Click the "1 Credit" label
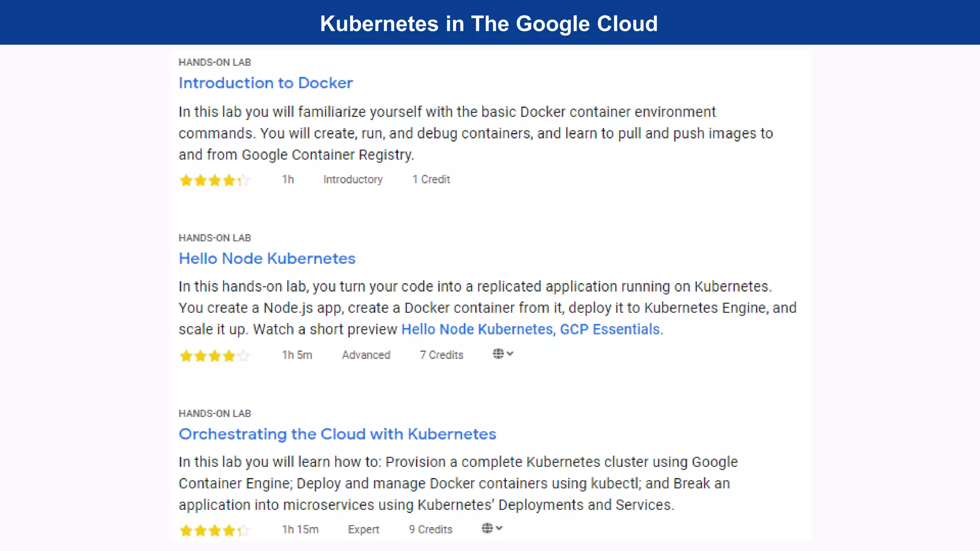The image size is (980, 551). pyautogui.click(x=431, y=179)
